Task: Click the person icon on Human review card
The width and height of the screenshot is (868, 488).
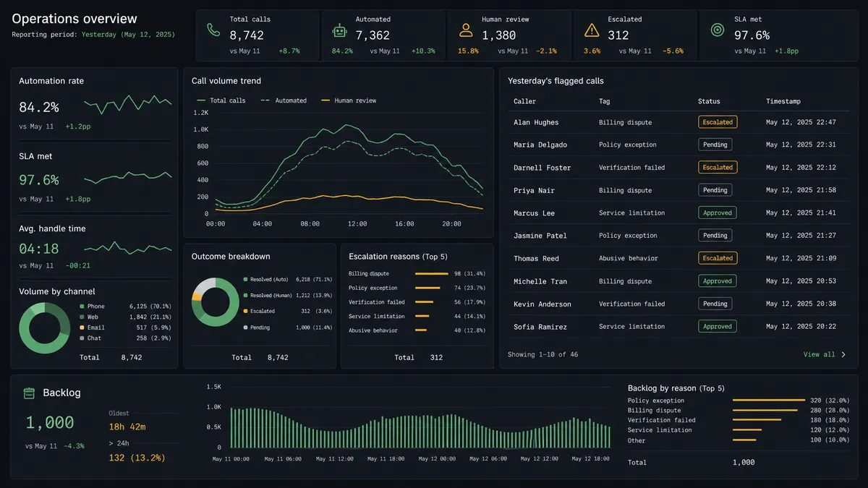Action: [x=466, y=30]
